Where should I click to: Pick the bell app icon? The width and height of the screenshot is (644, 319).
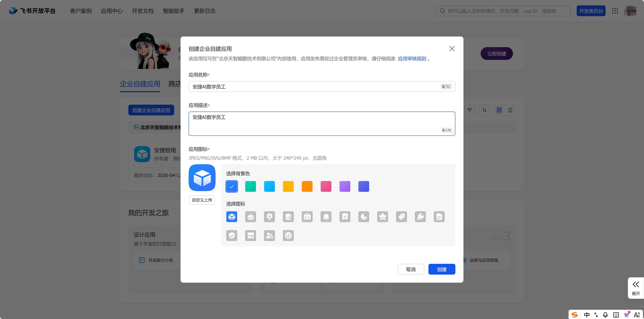(326, 217)
